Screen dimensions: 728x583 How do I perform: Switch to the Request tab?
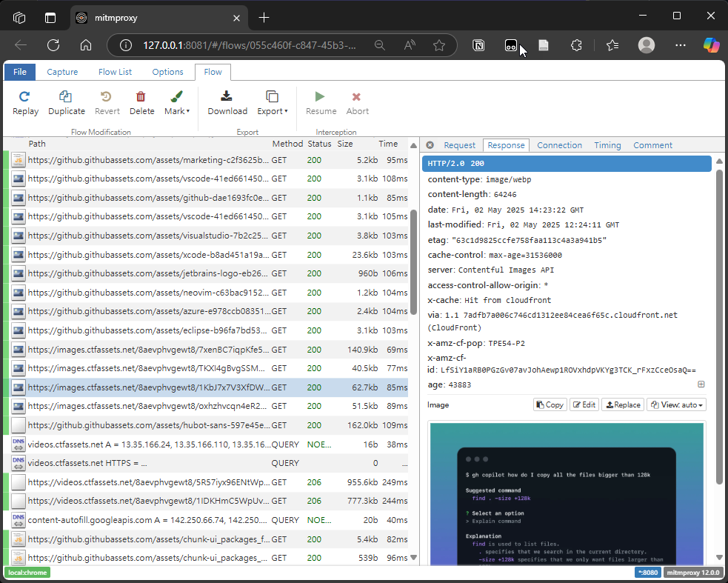point(459,145)
